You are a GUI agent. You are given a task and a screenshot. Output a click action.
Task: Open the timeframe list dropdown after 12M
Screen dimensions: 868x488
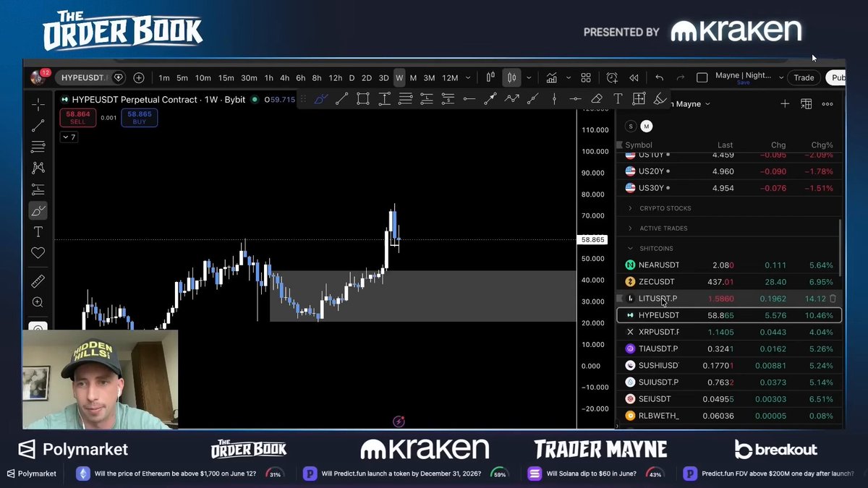coord(468,77)
